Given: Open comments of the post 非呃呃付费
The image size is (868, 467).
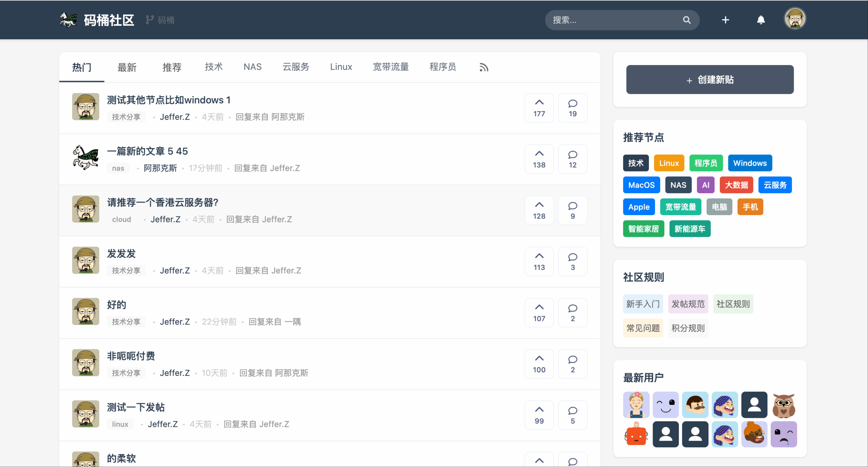Looking at the screenshot, I should (x=573, y=364).
